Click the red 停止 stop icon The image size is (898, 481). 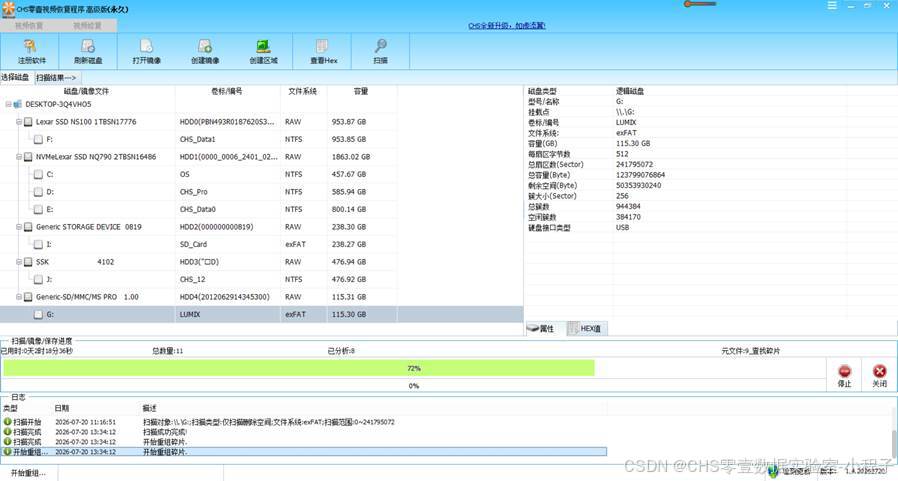point(844,370)
